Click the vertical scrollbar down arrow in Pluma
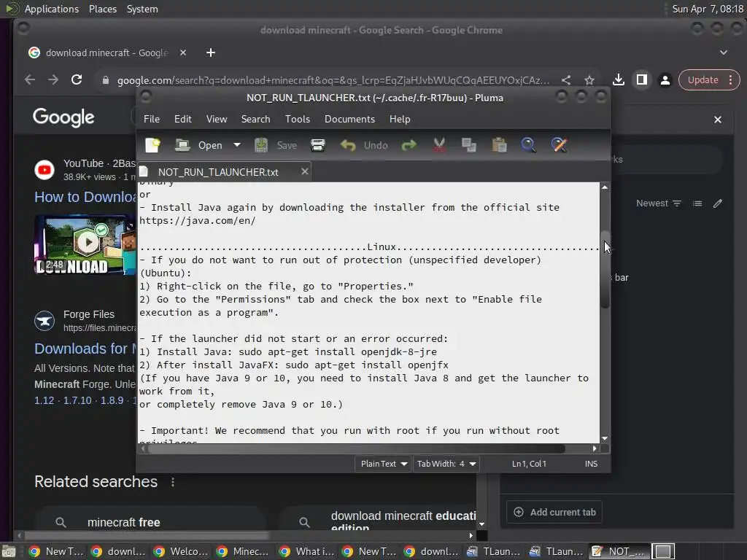 click(x=605, y=438)
